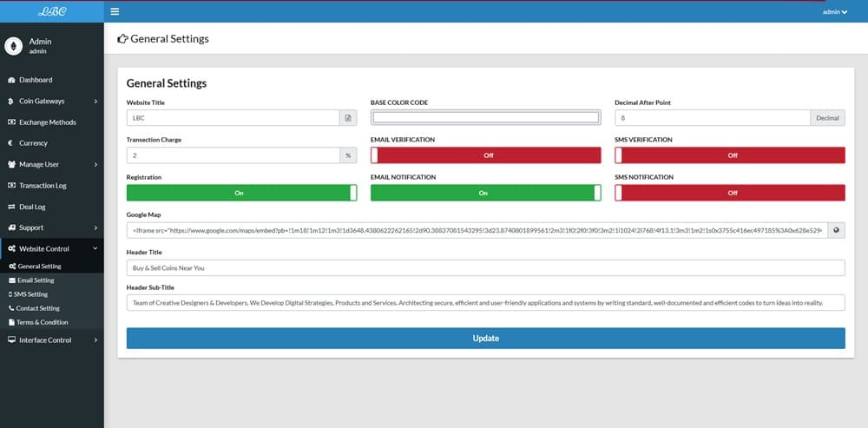Expand the Coin Gateways submenu

pos(52,102)
